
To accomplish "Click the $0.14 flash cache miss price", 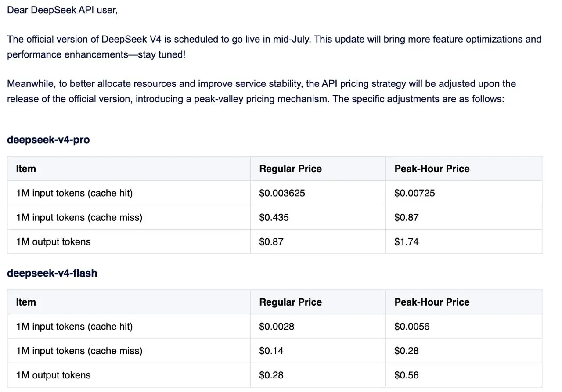I will pyautogui.click(x=271, y=351).
